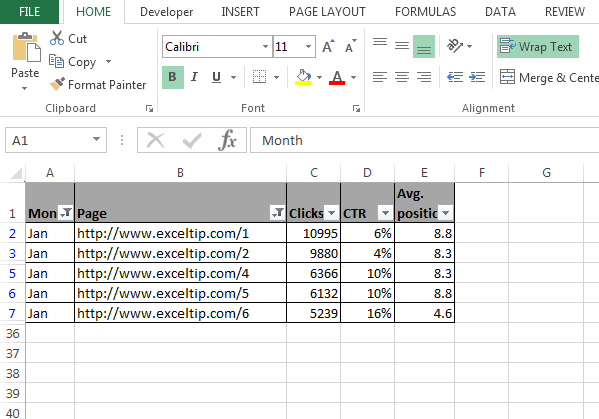Click the Cut scissors icon
This screenshot has height=419, width=599.
[x=57, y=39]
